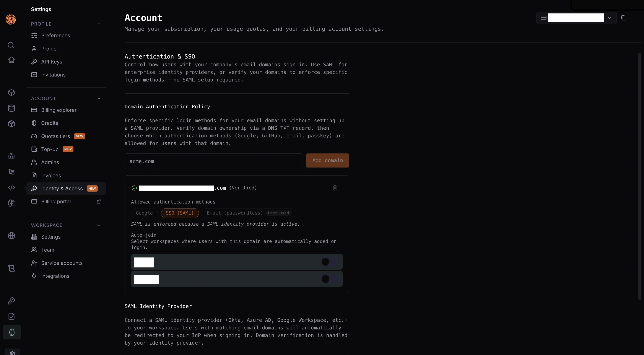The height and width of the screenshot is (355, 644).
Task: Open the Billing portal external link
Action: click(x=99, y=202)
